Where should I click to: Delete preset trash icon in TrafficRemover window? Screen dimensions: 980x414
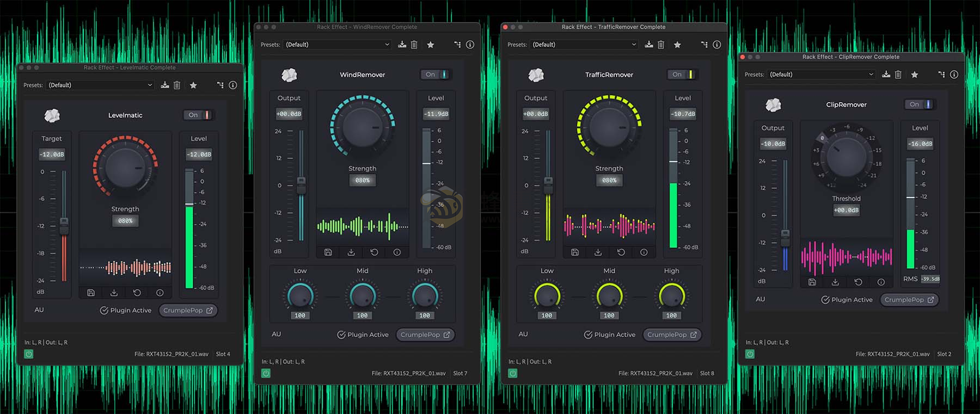[x=661, y=45]
